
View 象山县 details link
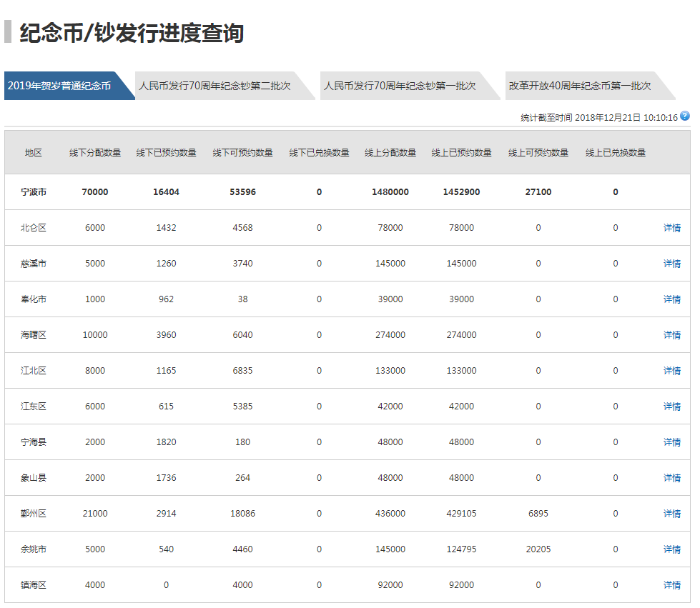(x=671, y=478)
